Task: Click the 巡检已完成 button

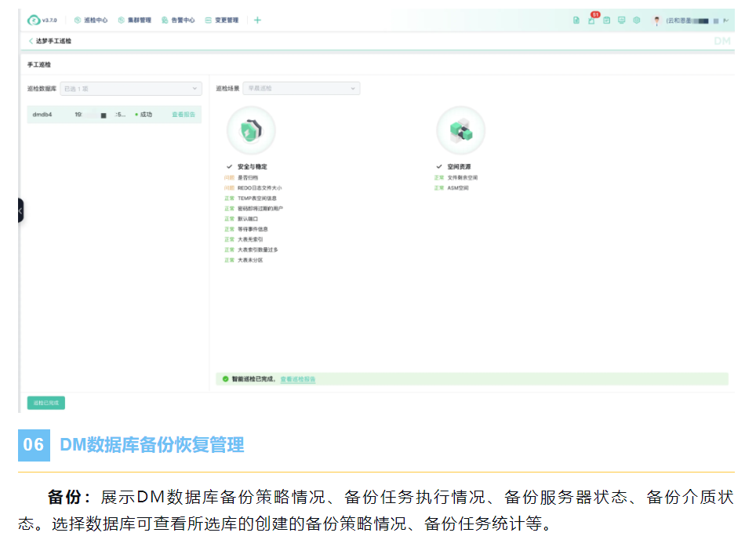Action: [x=46, y=403]
